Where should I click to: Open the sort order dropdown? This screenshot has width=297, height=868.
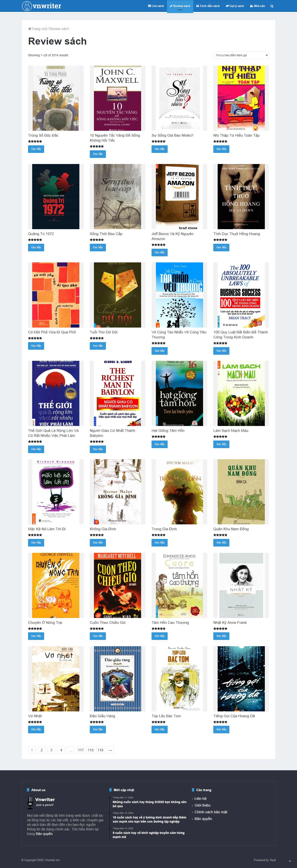pos(241,55)
